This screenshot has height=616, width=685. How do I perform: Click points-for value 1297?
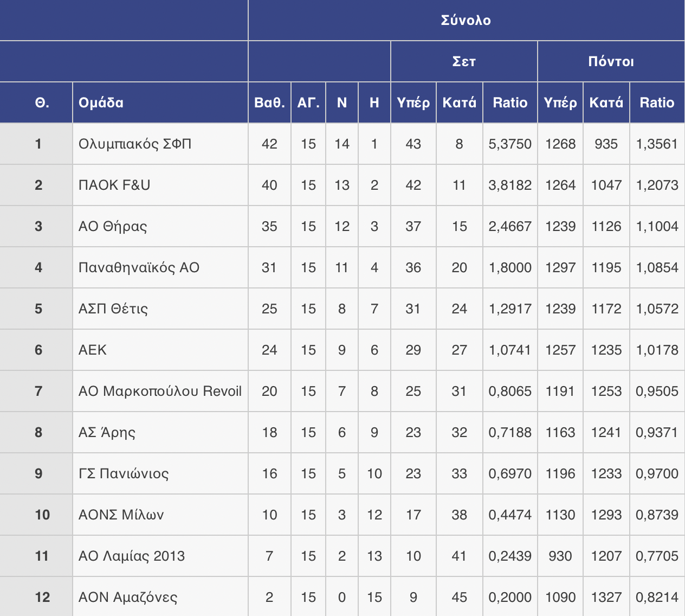coord(560,267)
